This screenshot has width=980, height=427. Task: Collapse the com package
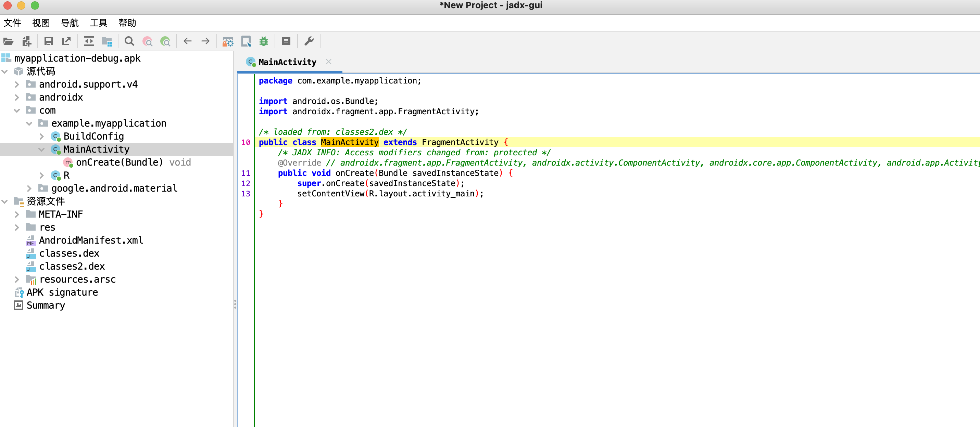tap(17, 110)
